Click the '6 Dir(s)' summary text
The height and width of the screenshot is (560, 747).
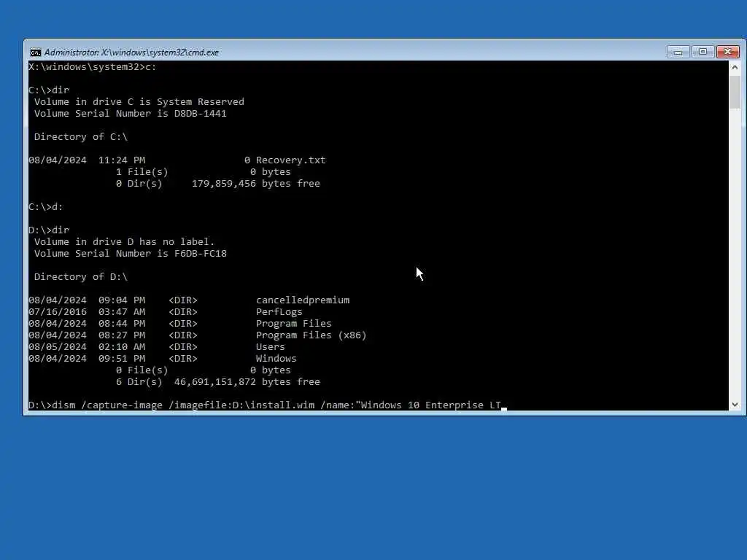139,382
